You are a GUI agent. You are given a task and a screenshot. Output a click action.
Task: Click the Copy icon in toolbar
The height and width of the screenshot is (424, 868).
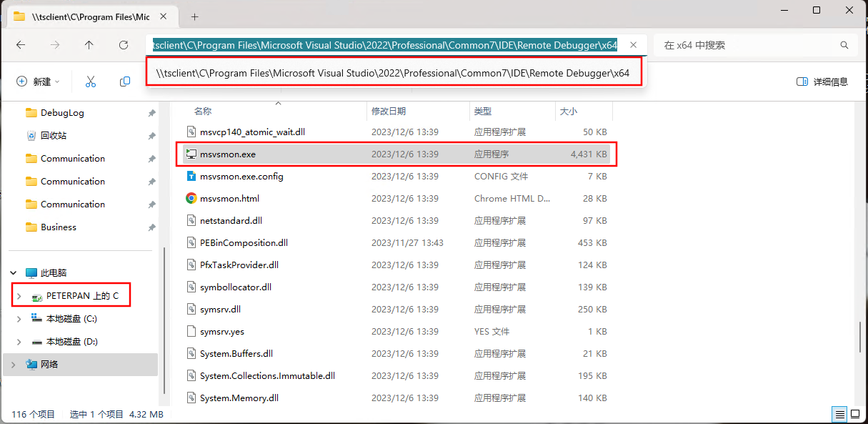tap(125, 82)
